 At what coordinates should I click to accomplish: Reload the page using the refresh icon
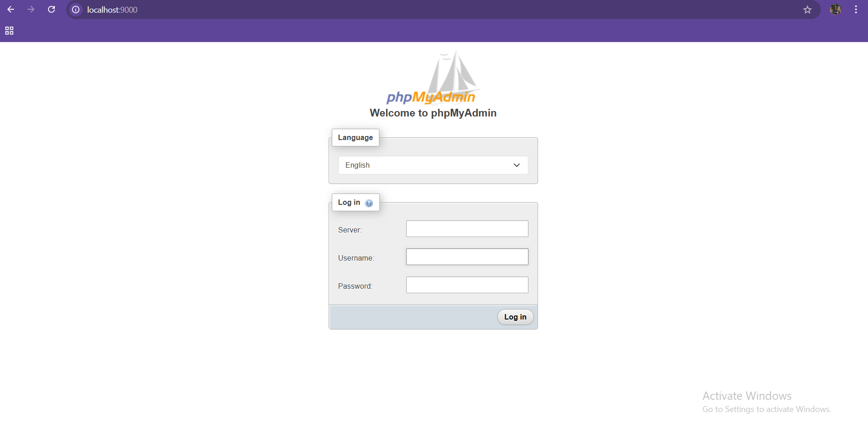coord(51,9)
